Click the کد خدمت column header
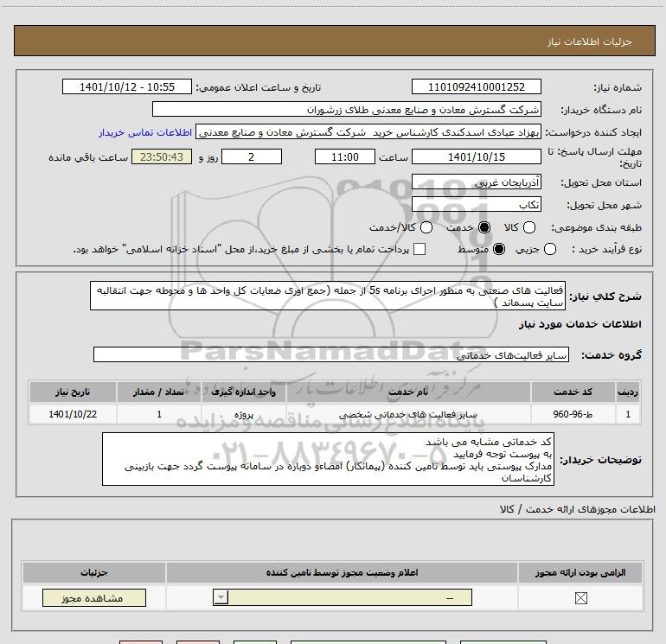The height and width of the screenshot is (644, 666). pyautogui.click(x=573, y=392)
